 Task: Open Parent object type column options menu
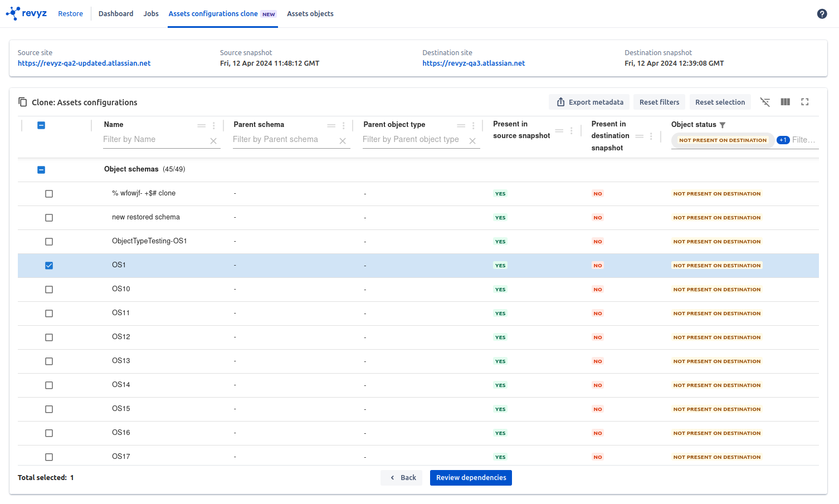coord(474,126)
